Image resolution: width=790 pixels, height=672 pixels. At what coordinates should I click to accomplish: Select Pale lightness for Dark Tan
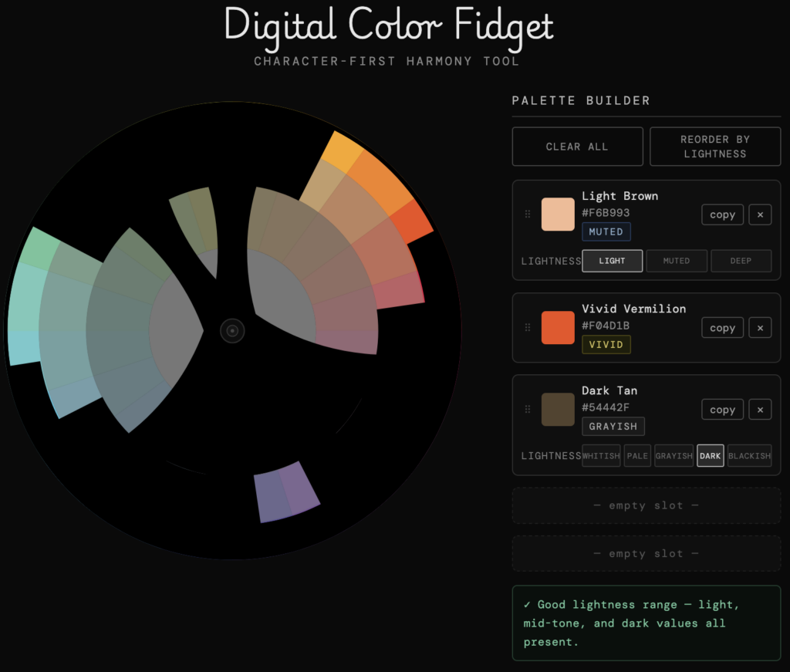coord(637,456)
